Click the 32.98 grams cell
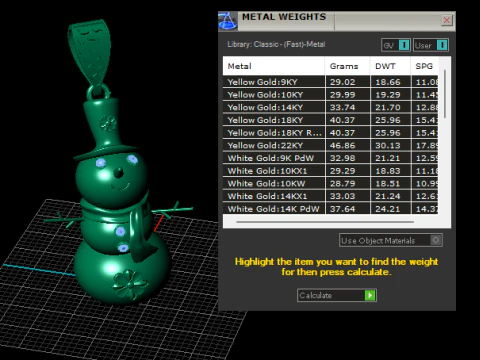The width and height of the screenshot is (480, 360). [348, 158]
